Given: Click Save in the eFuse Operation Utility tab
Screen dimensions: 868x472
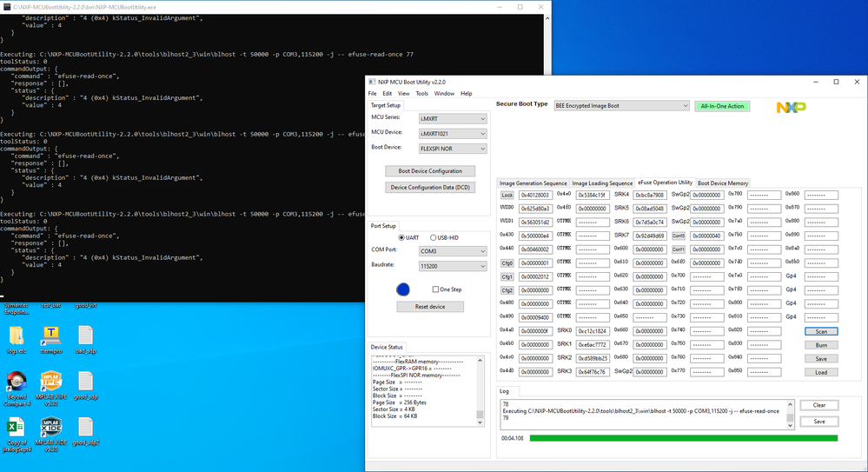Looking at the screenshot, I should click(x=821, y=358).
